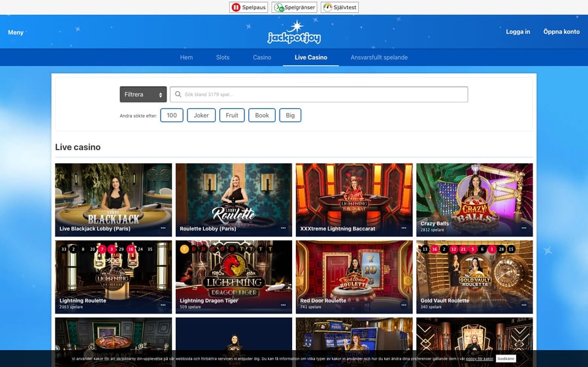Click the Öppna konto link
Image resolution: width=588 pixels, height=367 pixels.
point(561,32)
